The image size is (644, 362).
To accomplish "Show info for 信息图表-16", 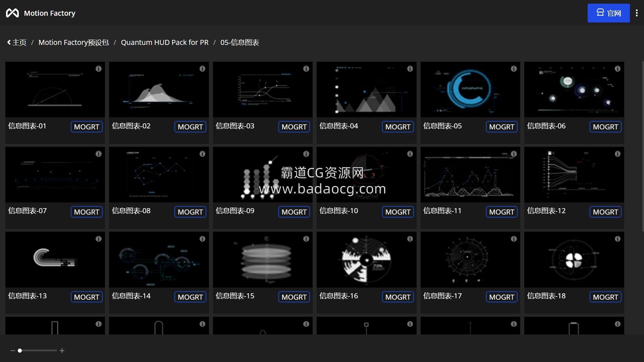I will (410, 239).
